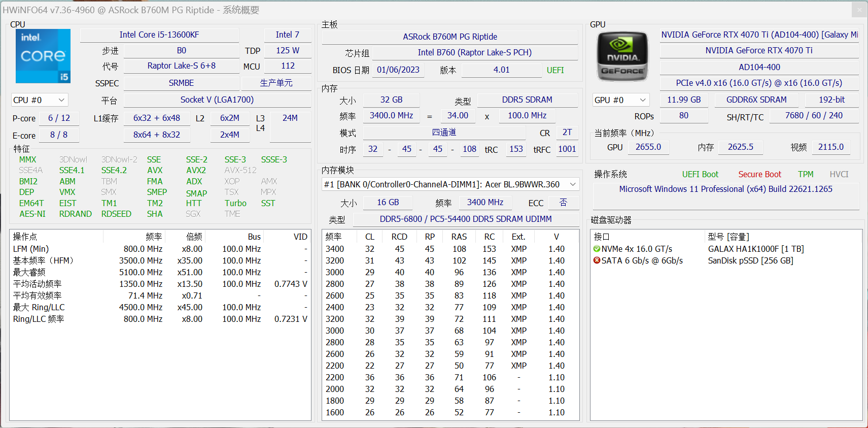This screenshot has width=868, height=428.
Task: Click the ECC 否 value
Action: tap(563, 202)
